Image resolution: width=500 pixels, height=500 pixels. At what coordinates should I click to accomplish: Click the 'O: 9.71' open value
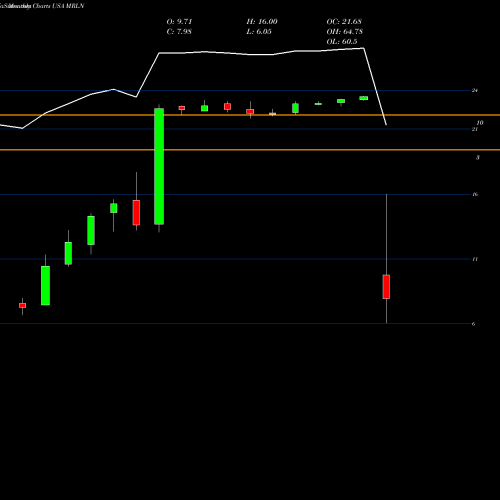[x=179, y=22]
